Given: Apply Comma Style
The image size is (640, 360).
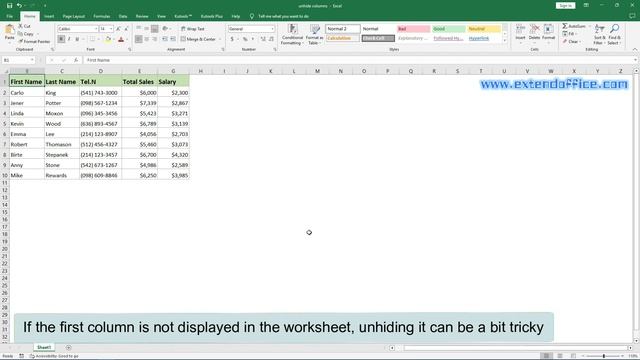Looking at the screenshot, I should 253,39.
